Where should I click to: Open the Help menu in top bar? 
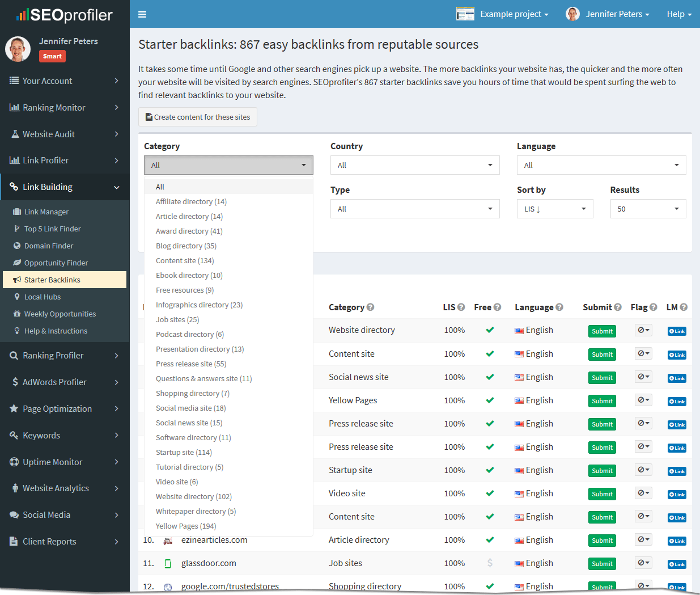(679, 14)
